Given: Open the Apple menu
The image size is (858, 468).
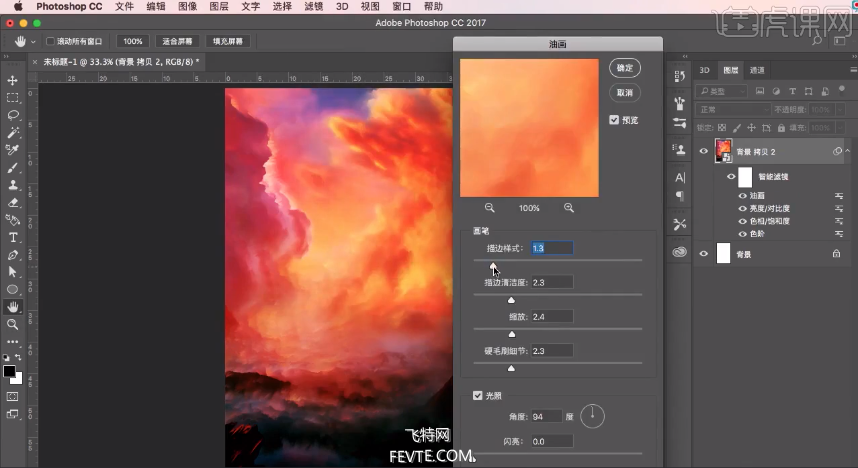Looking at the screenshot, I should click(x=18, y=7).
